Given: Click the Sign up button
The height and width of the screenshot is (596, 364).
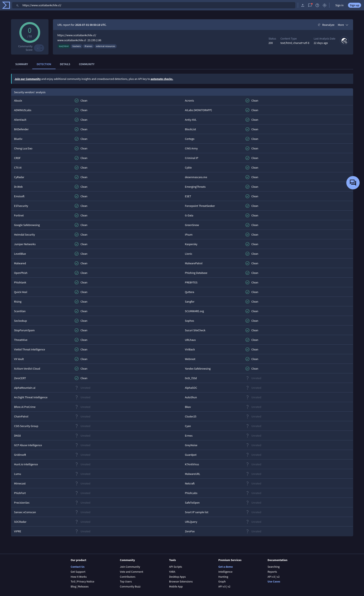Looking at the screenshot, I should tap(354, 5).
